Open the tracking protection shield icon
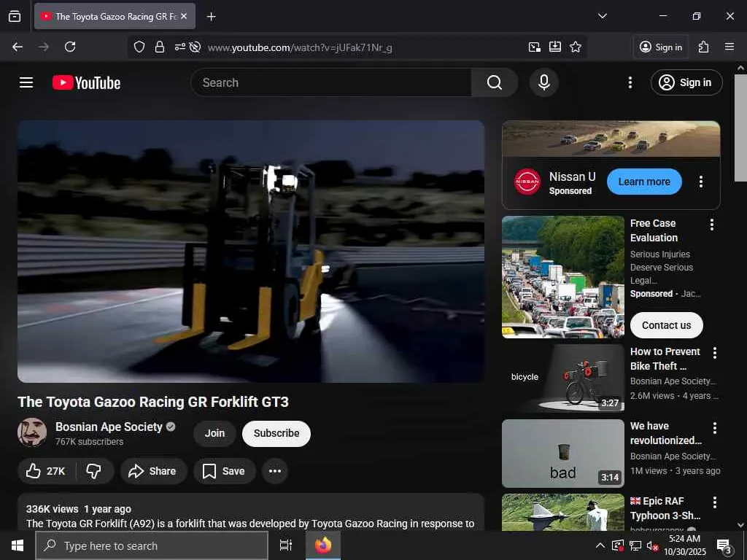 click(139, 47)
